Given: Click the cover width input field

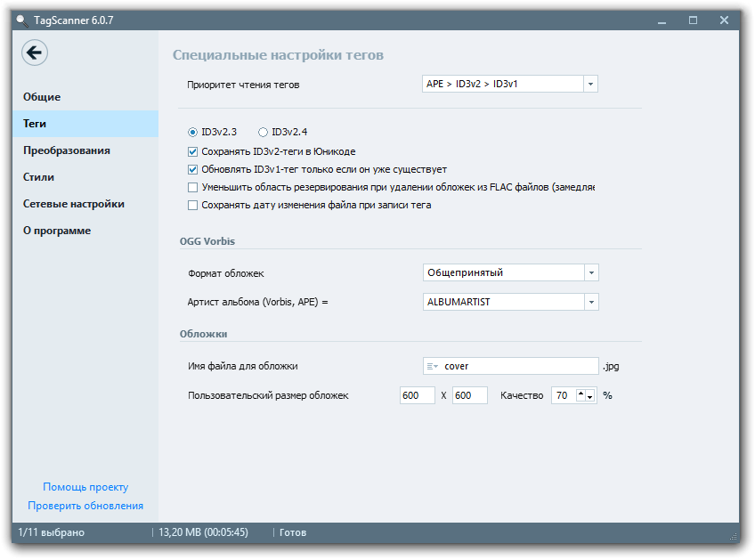Looking at the screenshot, I should pos(417,395).
